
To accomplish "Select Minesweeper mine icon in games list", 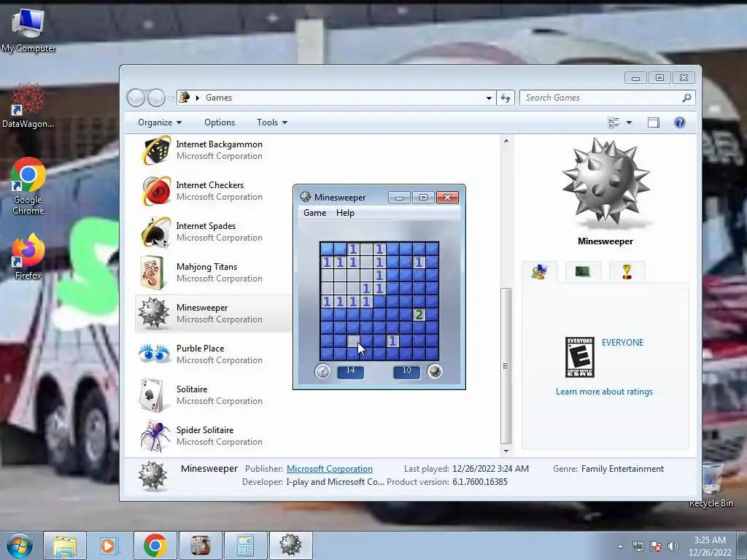I will pyautogui.click(x=153, y=313).
